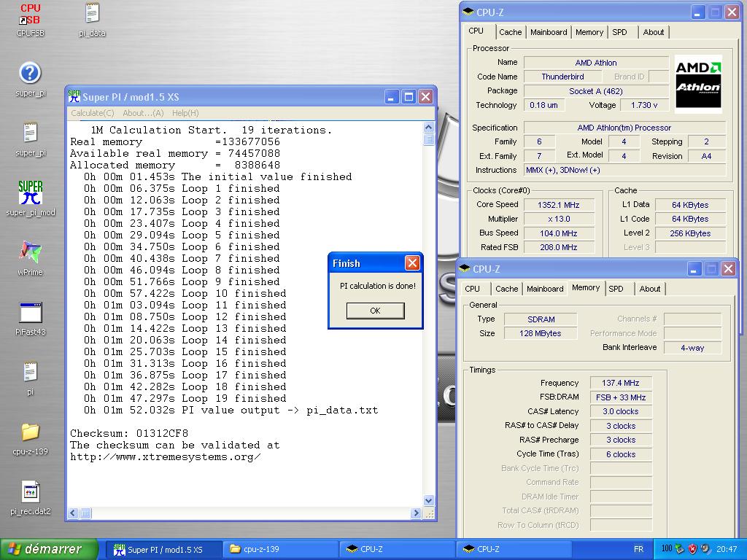Click the Voltage 1.730 v value
Viewport: 747px width, 560px height.
[644, 105]
